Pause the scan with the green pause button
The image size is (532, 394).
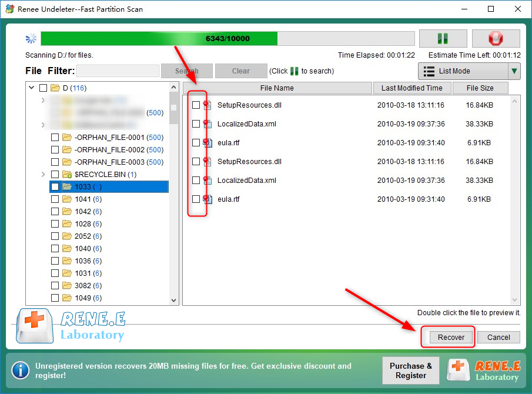coord(442,39)
